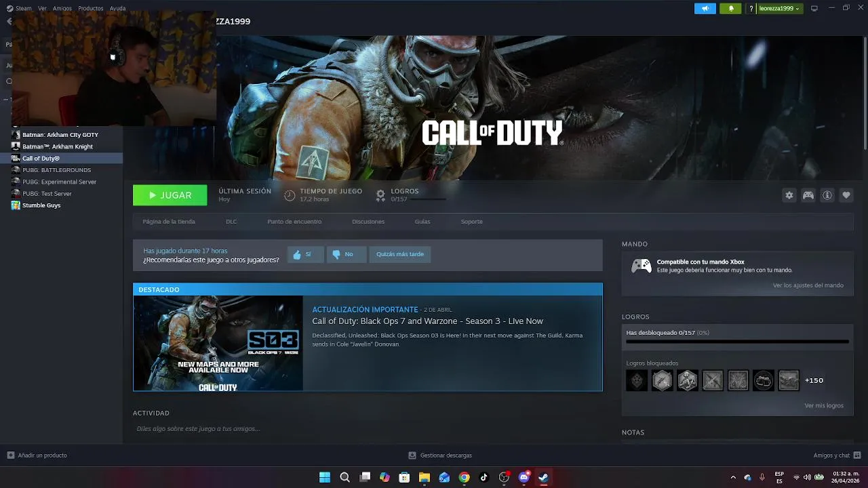Viewport: 868px width, 488px height.
Task: Select Call of Duty in library list
Action: (61, 158)
